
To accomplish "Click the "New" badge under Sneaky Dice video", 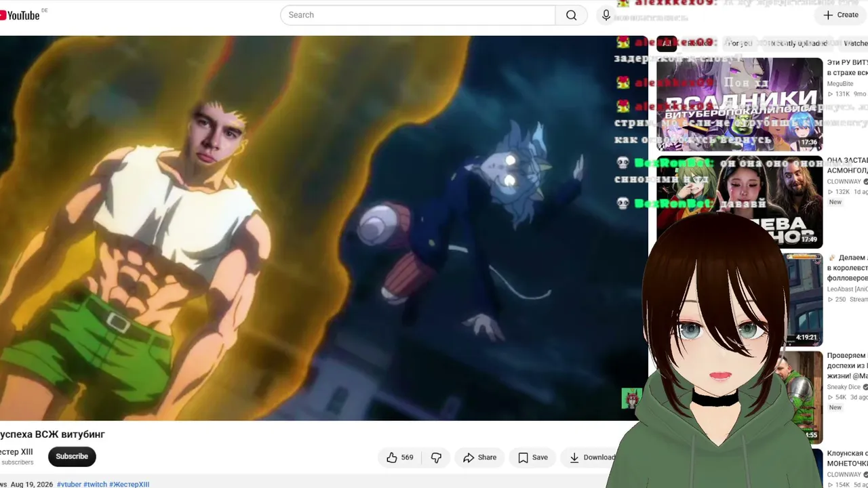I will coord(835,407).
